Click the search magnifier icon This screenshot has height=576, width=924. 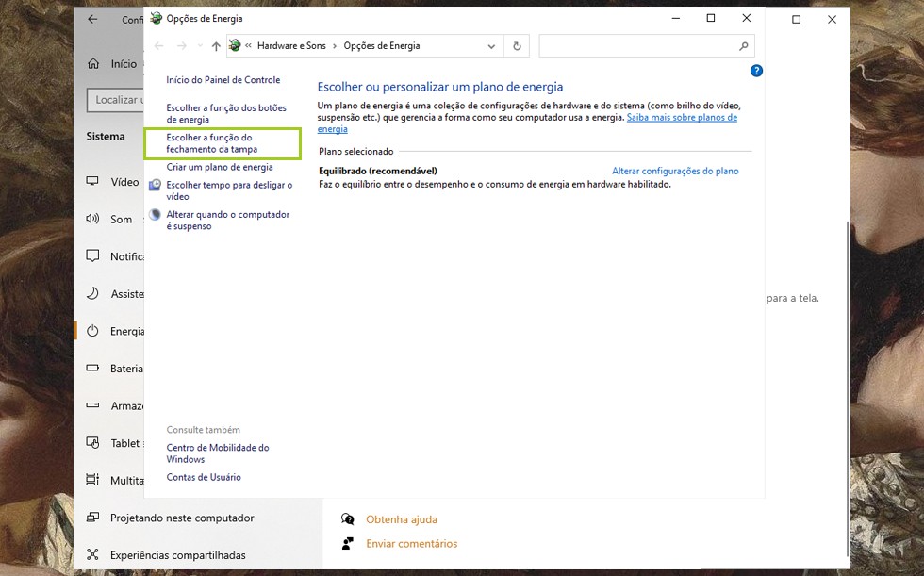(744, 45)
